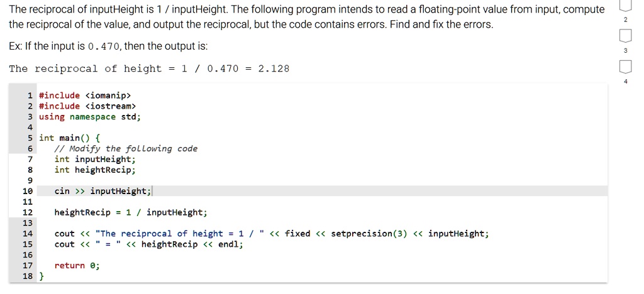Click line number 11 in the gutter
The width and height of the screenshot is (644, 294).
27,202
